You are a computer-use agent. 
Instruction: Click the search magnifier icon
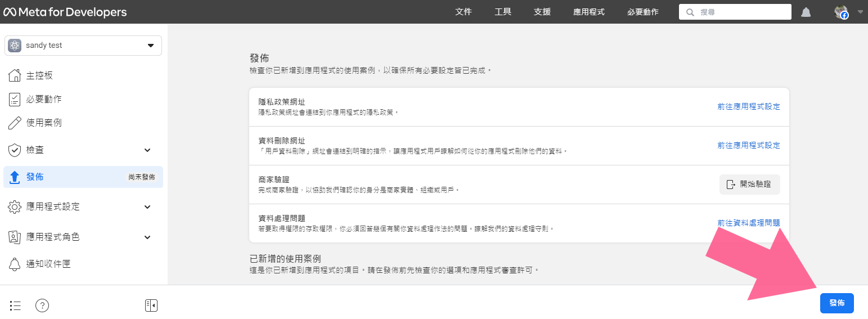690,12
